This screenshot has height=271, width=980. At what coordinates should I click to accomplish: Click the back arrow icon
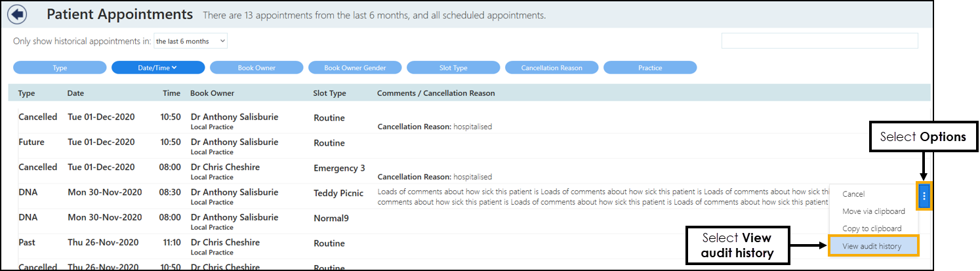[x=18, y=14]
